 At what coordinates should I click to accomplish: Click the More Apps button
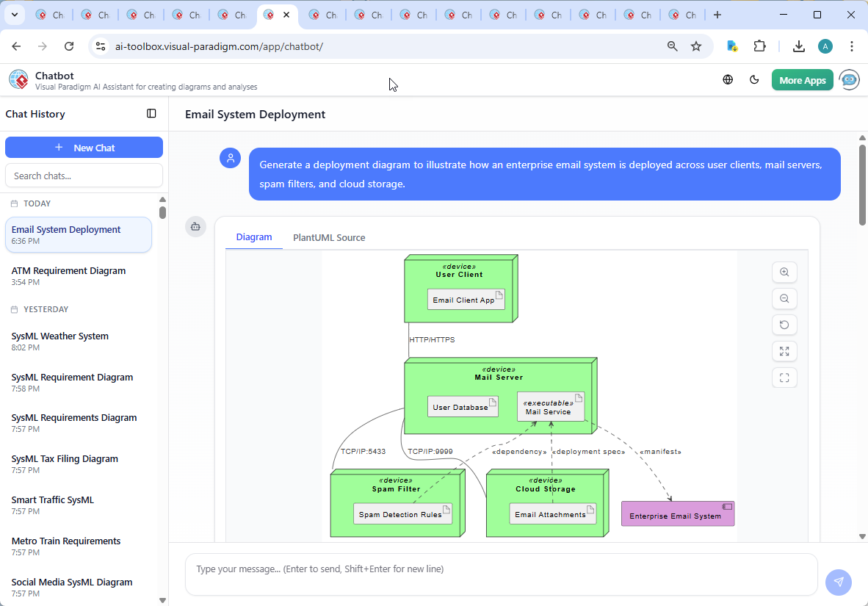point(802,79)
